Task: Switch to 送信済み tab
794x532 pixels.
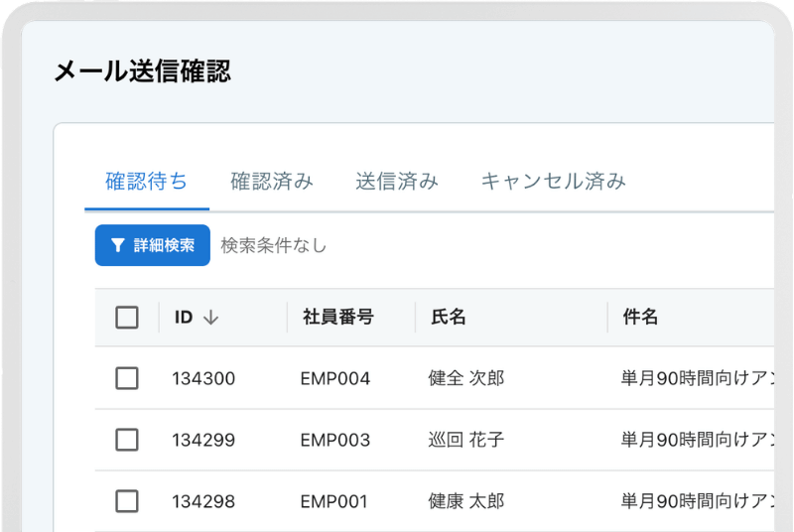Action: 397,182
